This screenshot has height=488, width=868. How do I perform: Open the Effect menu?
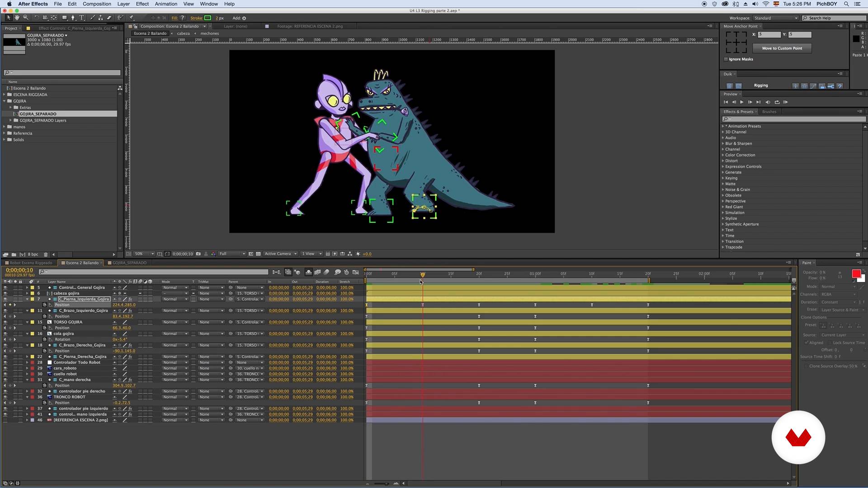click(x=142, y=4)
